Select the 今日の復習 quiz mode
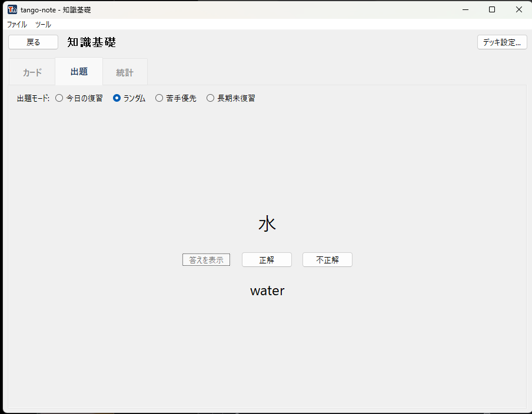532x414 pixels. [79, 98]
